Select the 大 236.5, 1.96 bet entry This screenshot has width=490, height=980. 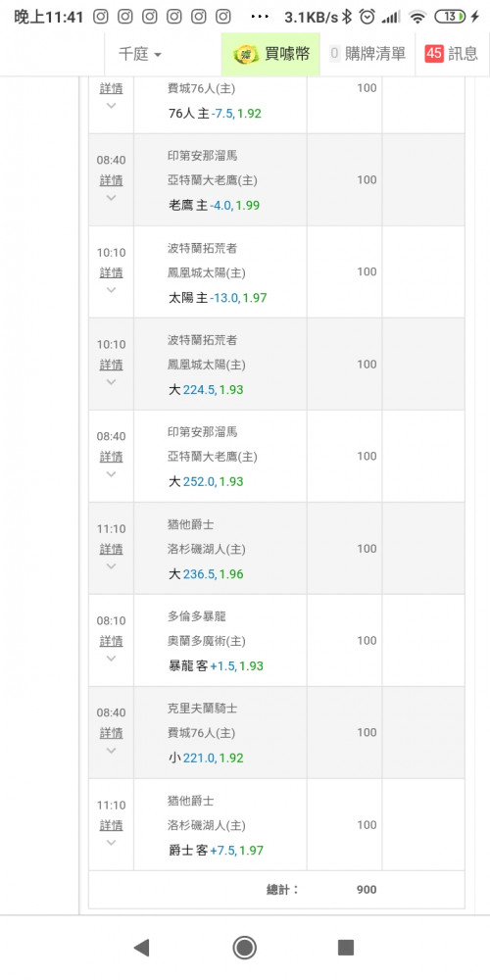coord(206,573)
